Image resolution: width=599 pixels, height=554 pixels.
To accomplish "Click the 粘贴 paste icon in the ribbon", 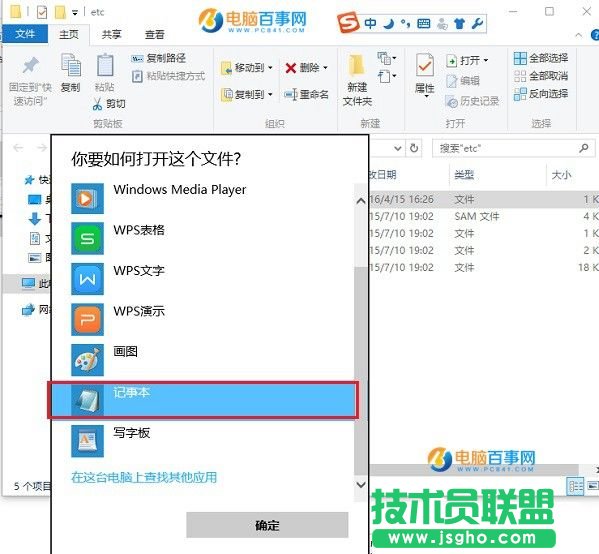I will coord(105,65).
